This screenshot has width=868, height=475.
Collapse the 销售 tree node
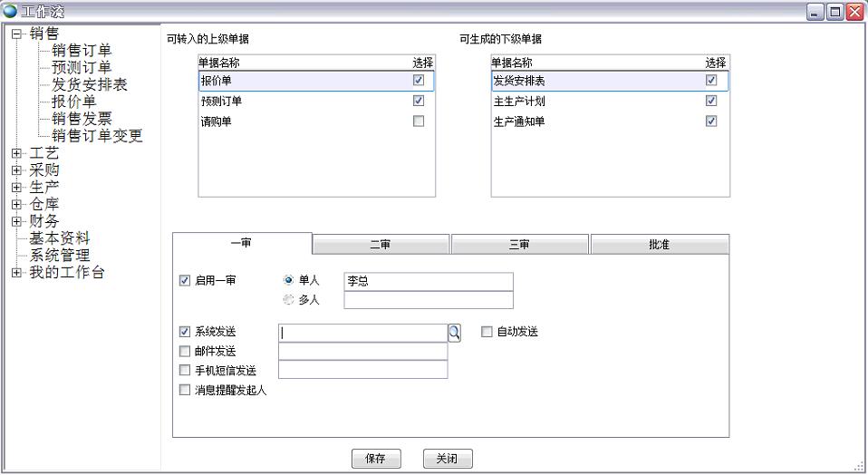pos(16,34)
